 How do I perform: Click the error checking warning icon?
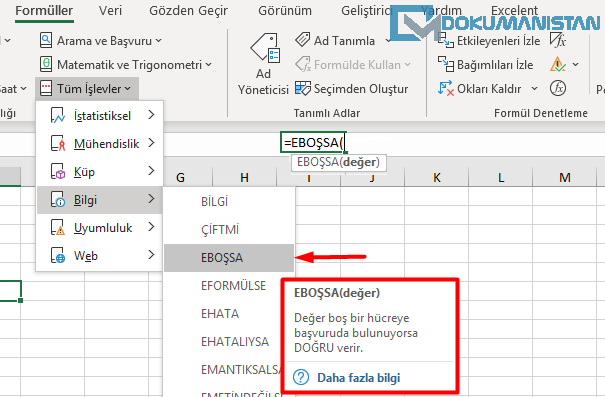coord(558,64)
